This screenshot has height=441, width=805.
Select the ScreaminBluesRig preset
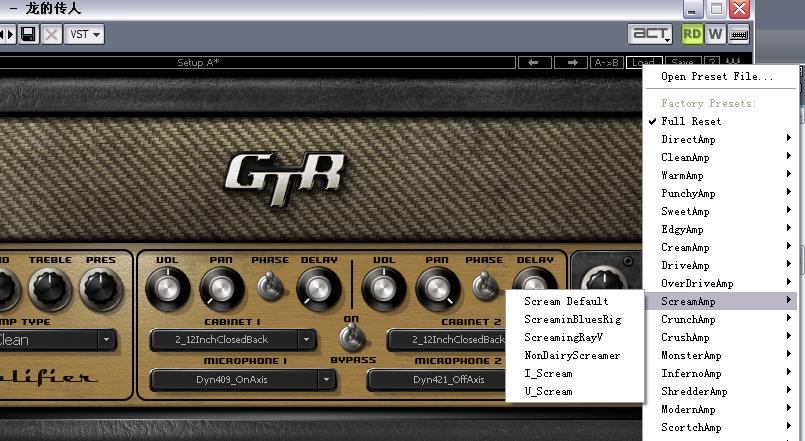tap(572, 319)
